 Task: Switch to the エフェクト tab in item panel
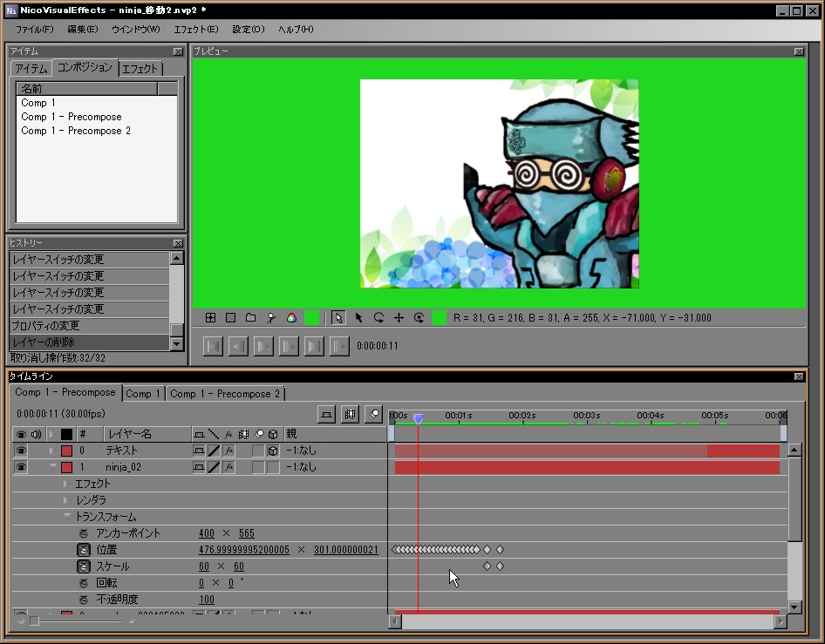coord(140,68)
